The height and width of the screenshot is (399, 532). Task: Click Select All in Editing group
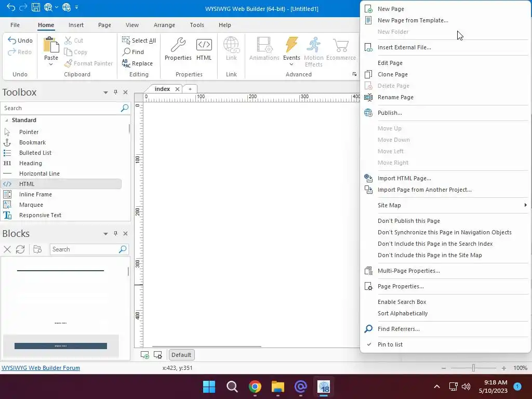pos(139,41)
